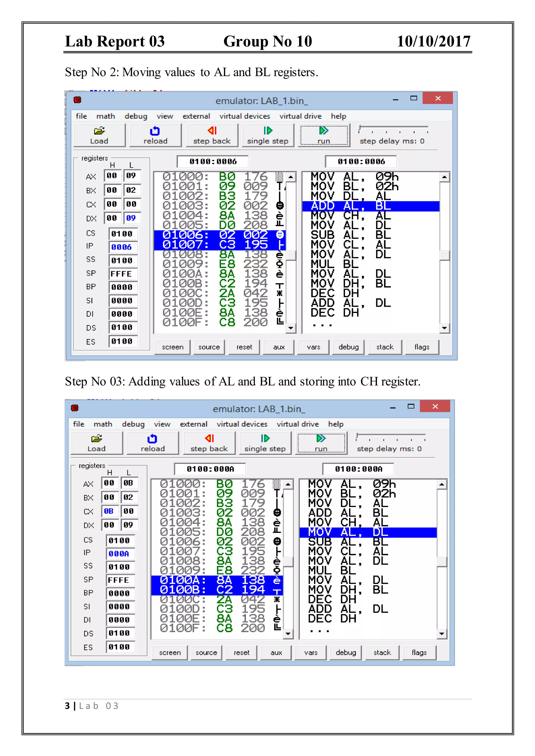The width and height of the screenshot is (535, 756).
Task: Click stack button in bottom emulator window
Action: click(x=382, y=653)
